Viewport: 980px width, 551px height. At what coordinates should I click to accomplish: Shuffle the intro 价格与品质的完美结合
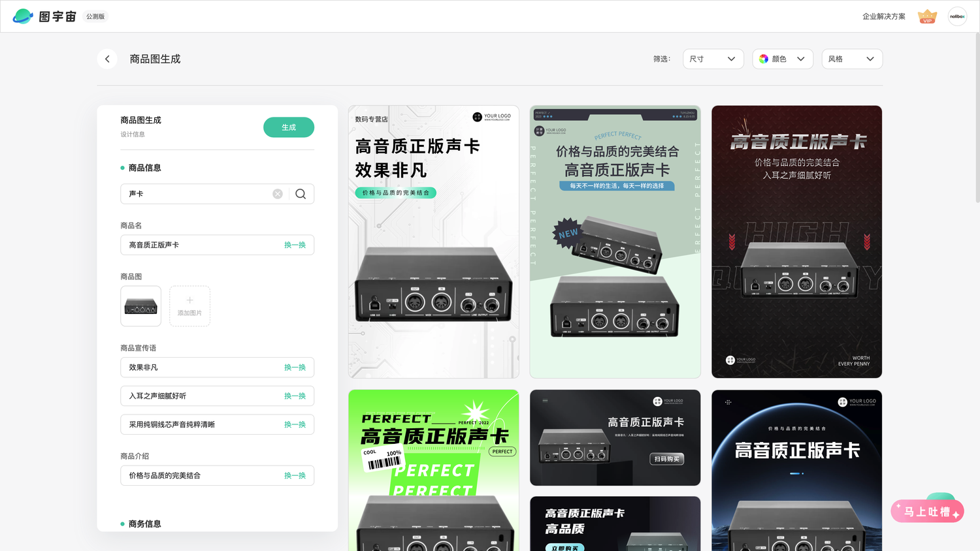[x=295, y=475]
